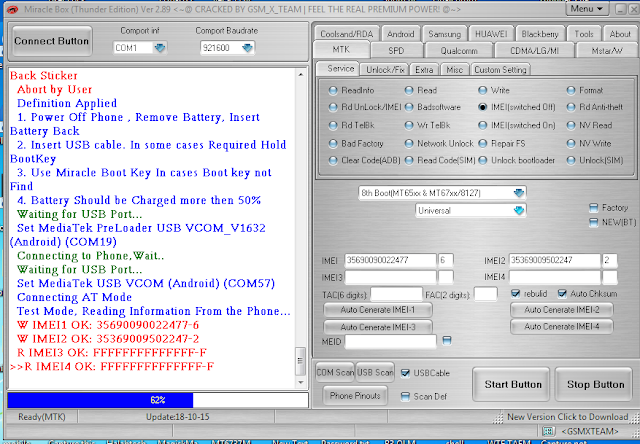Open the About tab
The width and height of the screenshot is (640, 444).
(620, 34)
